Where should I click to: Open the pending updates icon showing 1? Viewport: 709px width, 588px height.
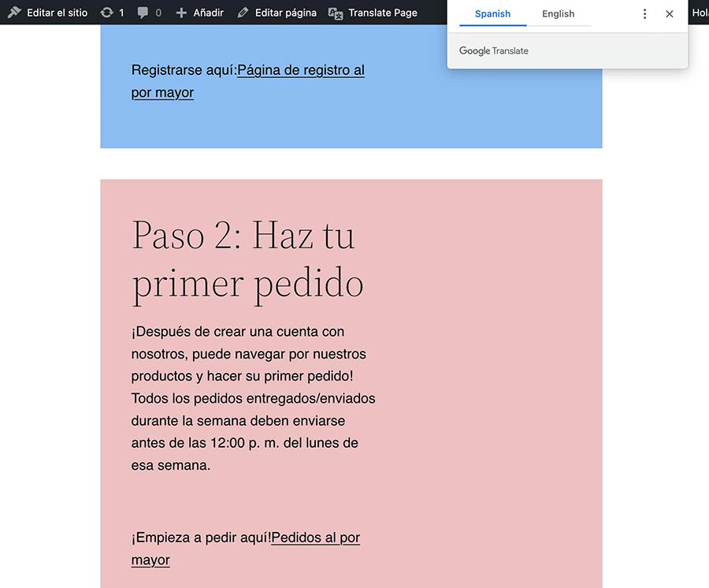[106, 13]
